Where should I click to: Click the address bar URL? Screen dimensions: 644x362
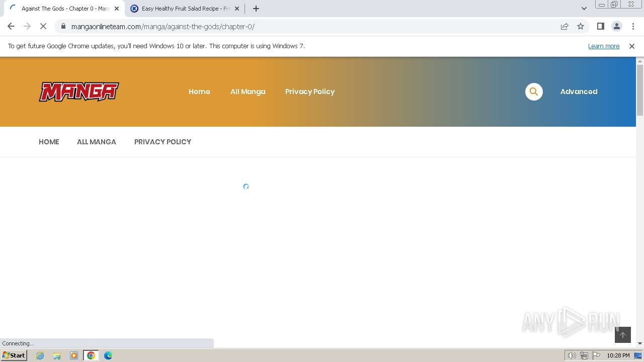[163, 27]
